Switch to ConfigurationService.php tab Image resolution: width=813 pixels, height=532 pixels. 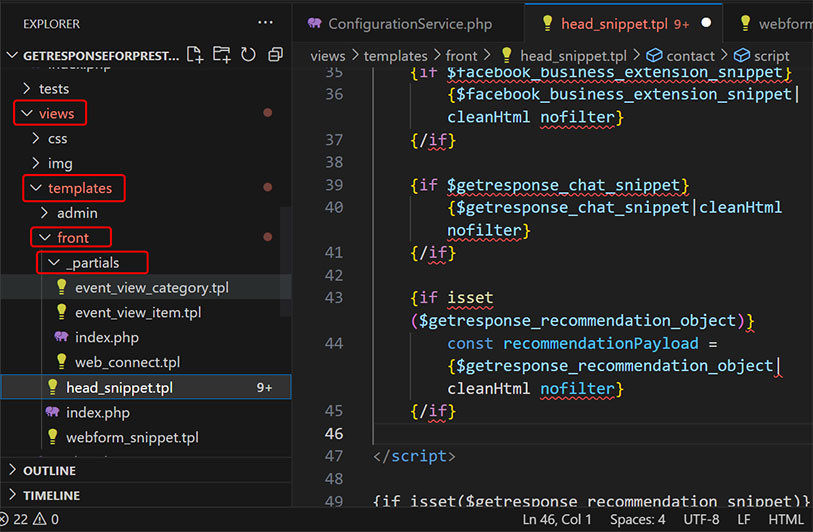pos(409,23)
